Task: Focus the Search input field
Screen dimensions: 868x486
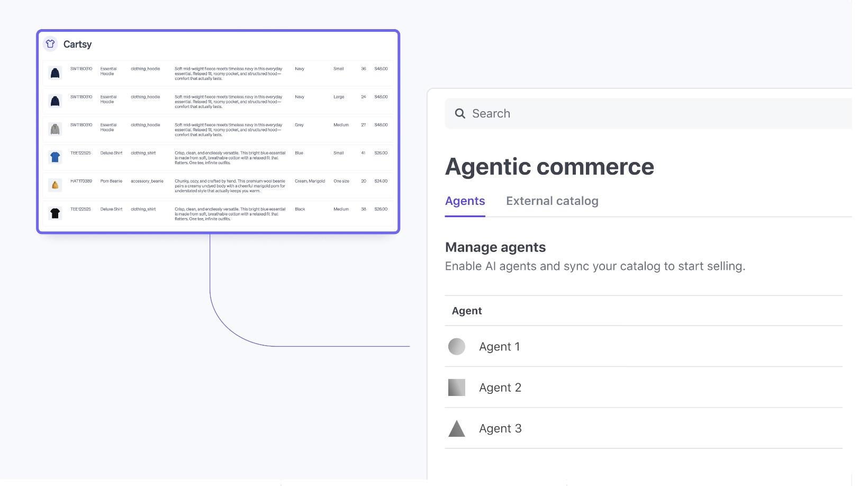Action: (x=648, y=113)
